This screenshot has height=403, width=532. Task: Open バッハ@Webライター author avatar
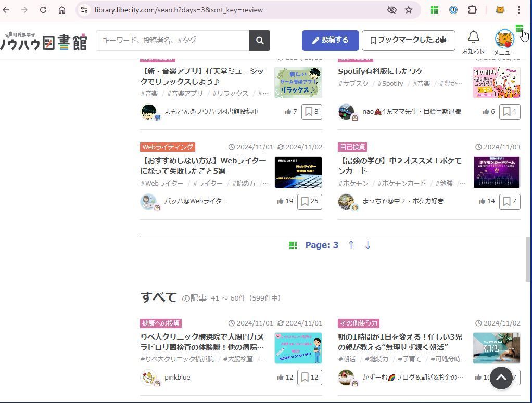point(148,202)
